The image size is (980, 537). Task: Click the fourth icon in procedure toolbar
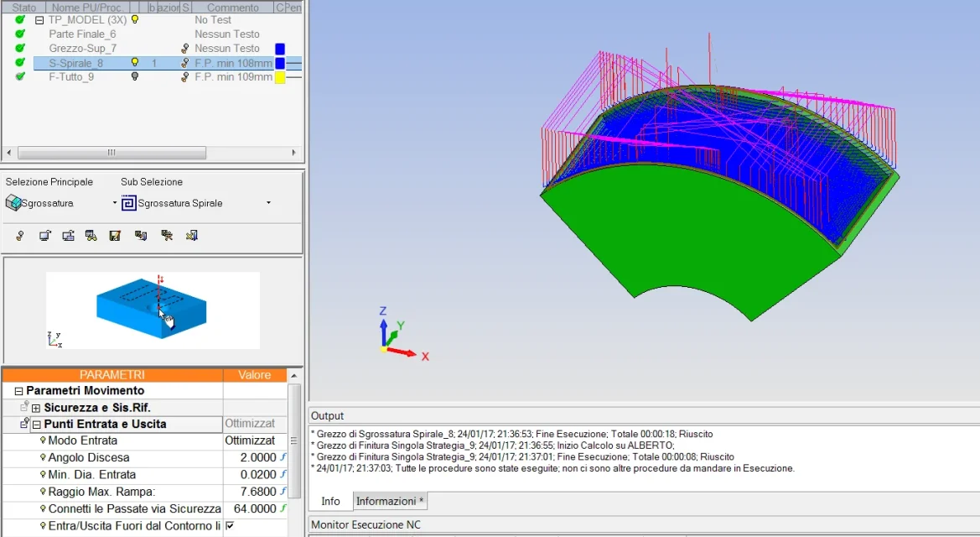click(x=91, y=235)
